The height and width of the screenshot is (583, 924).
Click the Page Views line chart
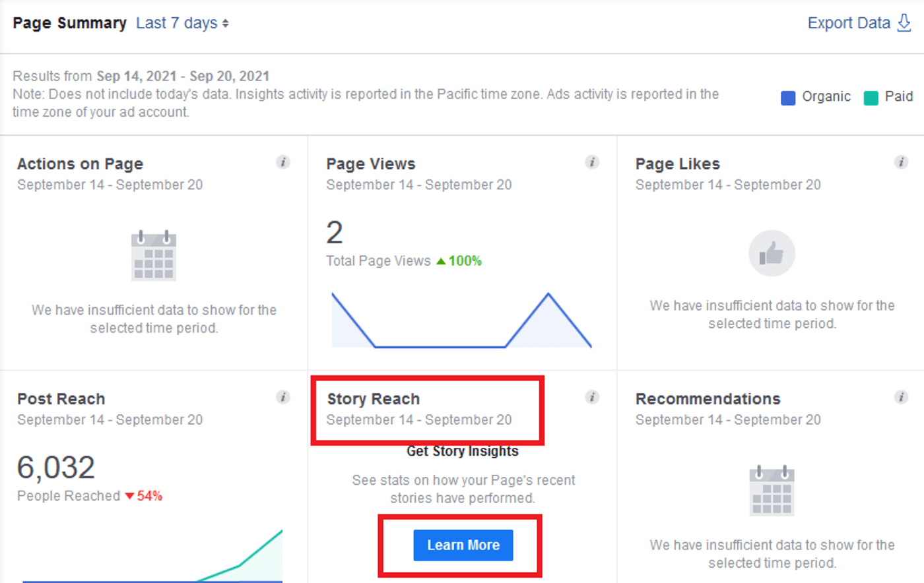pyautogui.click(x=461, y=321)
